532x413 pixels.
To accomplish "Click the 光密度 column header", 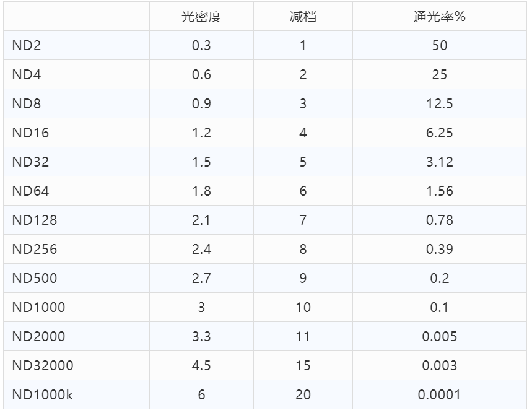I will [x=201, y=17].
